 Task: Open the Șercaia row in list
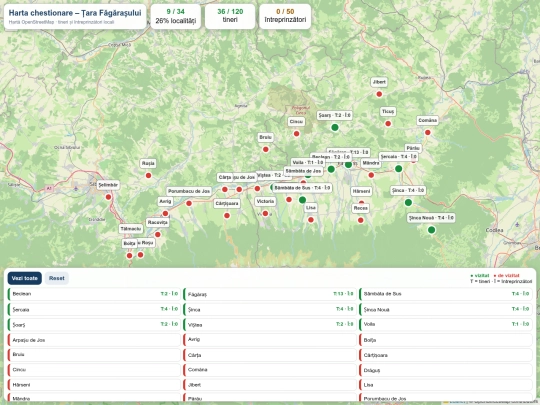94,309
